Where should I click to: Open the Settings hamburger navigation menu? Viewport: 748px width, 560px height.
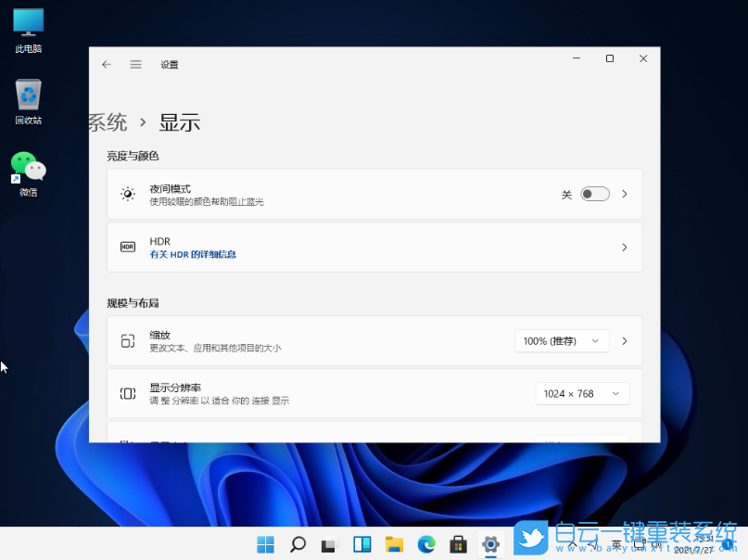135,64
